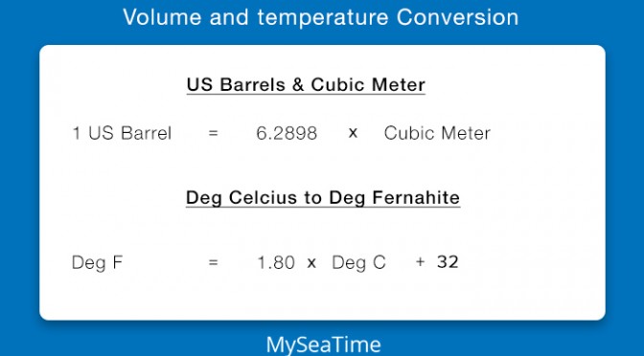
Task: Open the MySeaTime link at bottom
Action: [323, 344]
